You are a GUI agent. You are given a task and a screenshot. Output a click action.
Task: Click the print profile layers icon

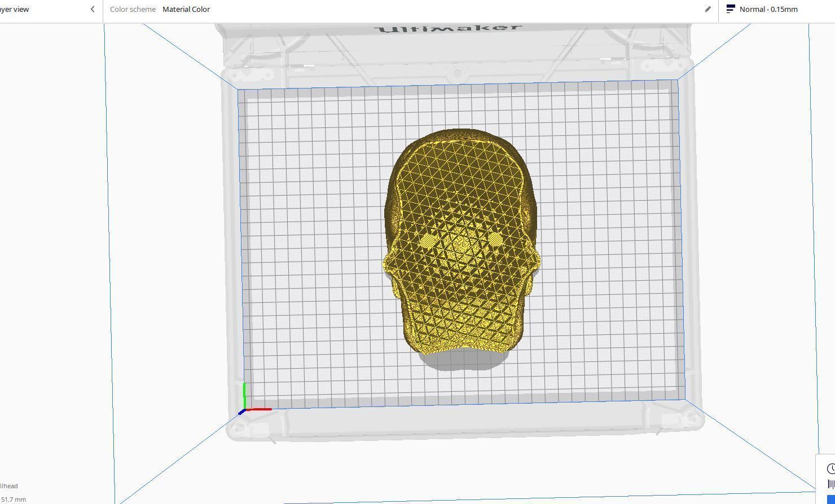coord(731,9)
